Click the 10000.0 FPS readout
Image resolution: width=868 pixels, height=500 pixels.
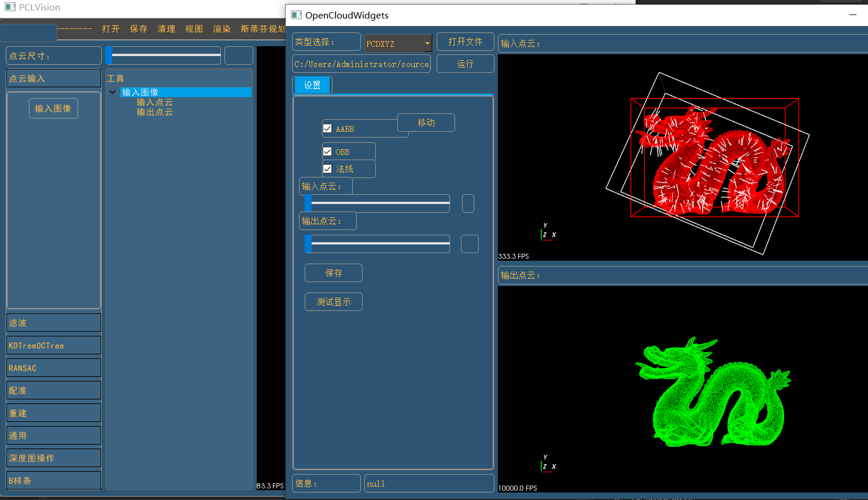tap(518, 488)
